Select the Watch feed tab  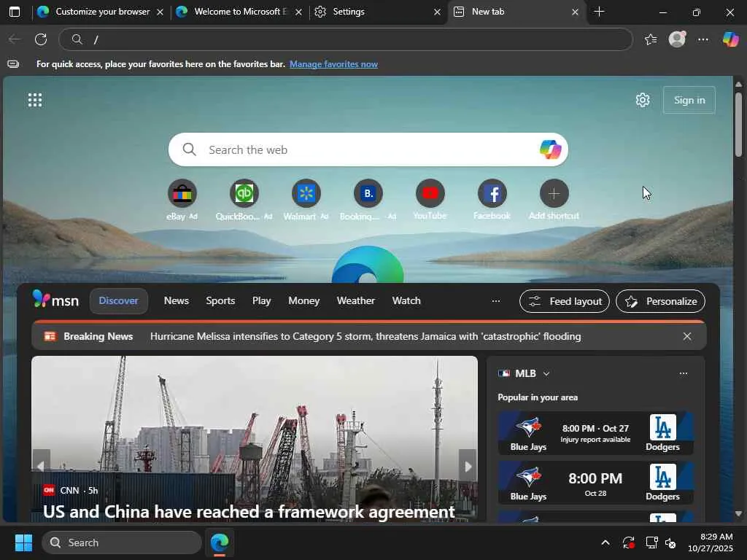406,301
